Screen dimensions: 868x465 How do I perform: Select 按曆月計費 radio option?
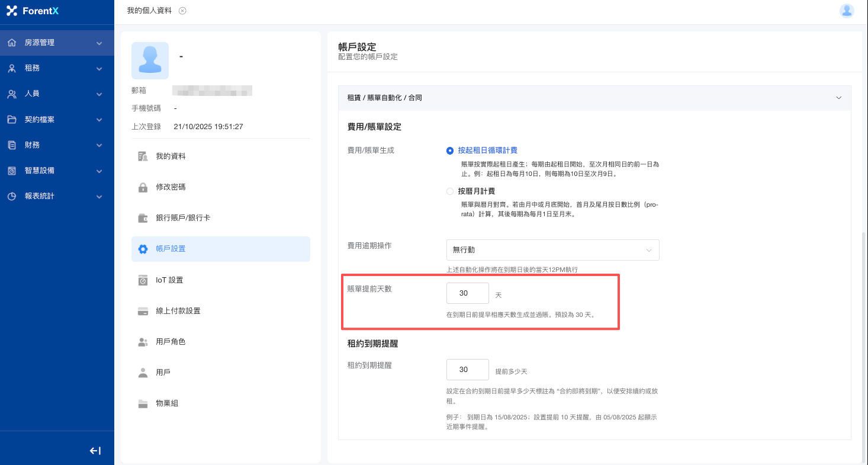(x=450, y=191)
